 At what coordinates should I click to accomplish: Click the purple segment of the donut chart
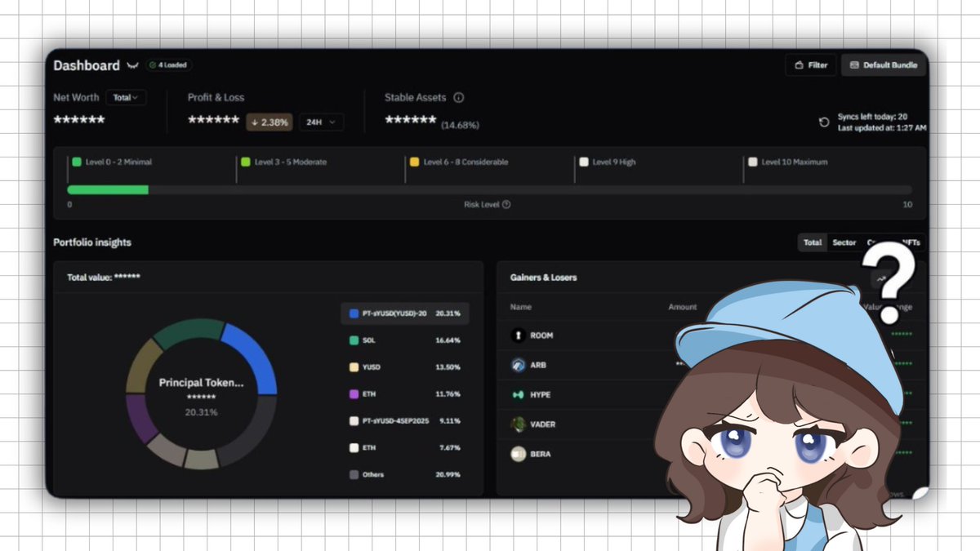(x=140, y=417)
